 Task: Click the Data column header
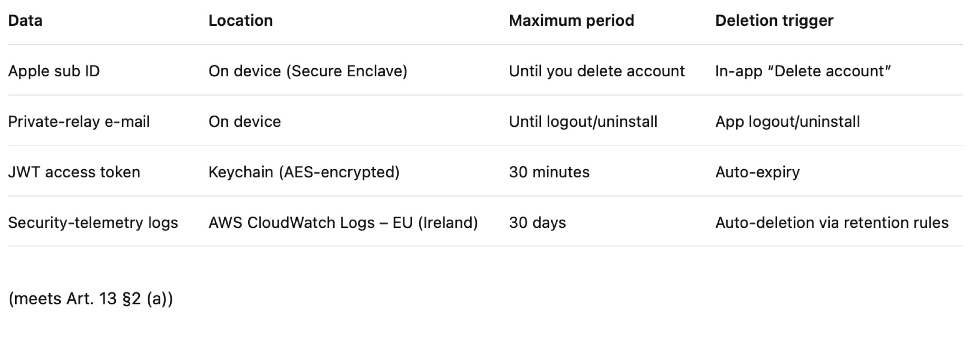(x=25, y=20)
